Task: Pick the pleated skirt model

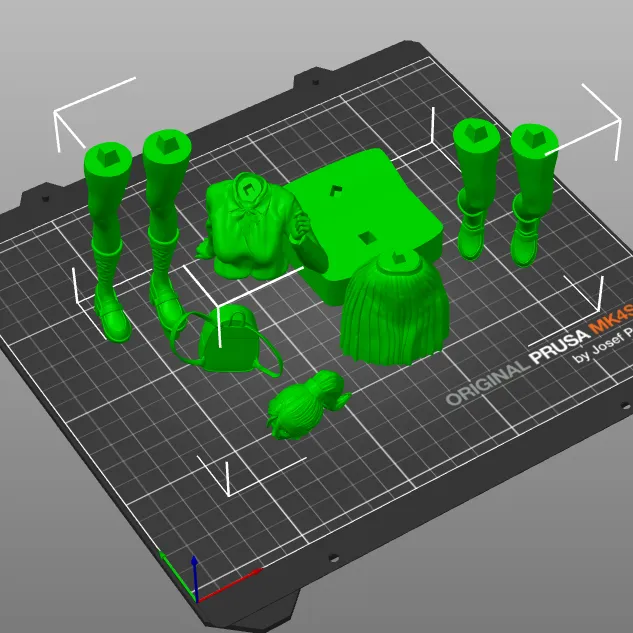Action: tap(393, 310)
